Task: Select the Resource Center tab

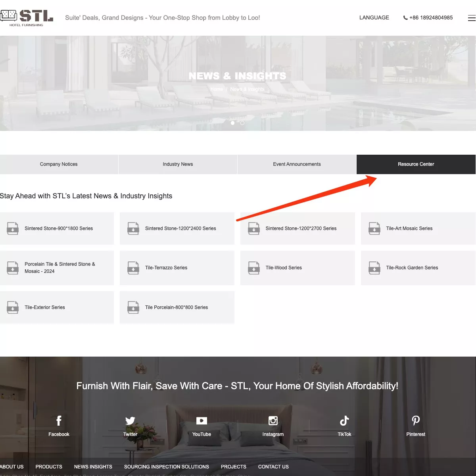Action: 416,164
